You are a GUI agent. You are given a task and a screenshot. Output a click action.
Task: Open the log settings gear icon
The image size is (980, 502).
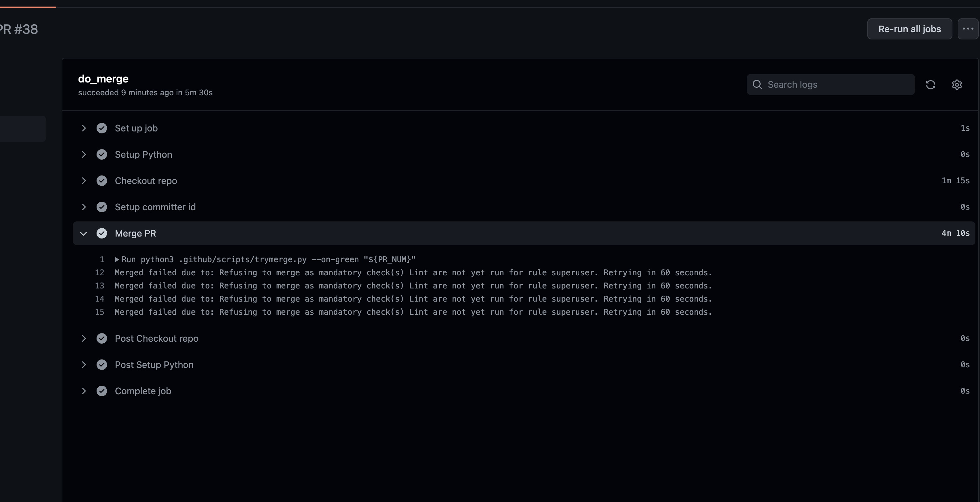point(957,84)
